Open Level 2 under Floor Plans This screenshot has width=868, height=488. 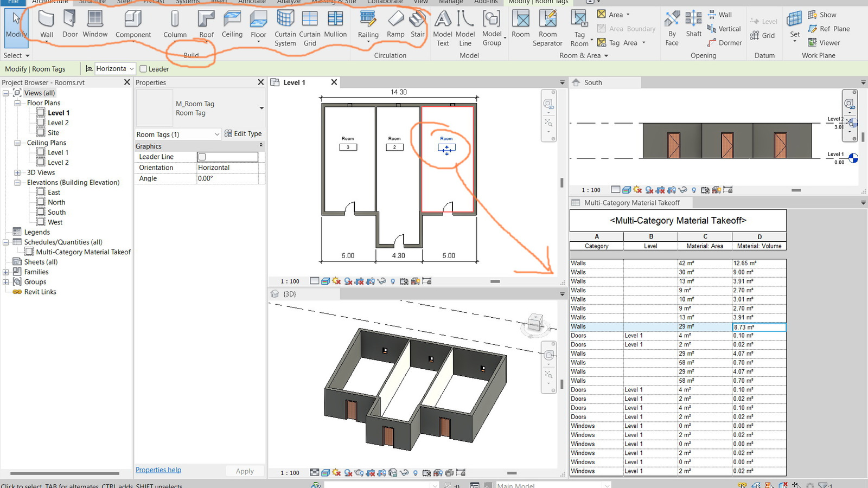[58, 123]
